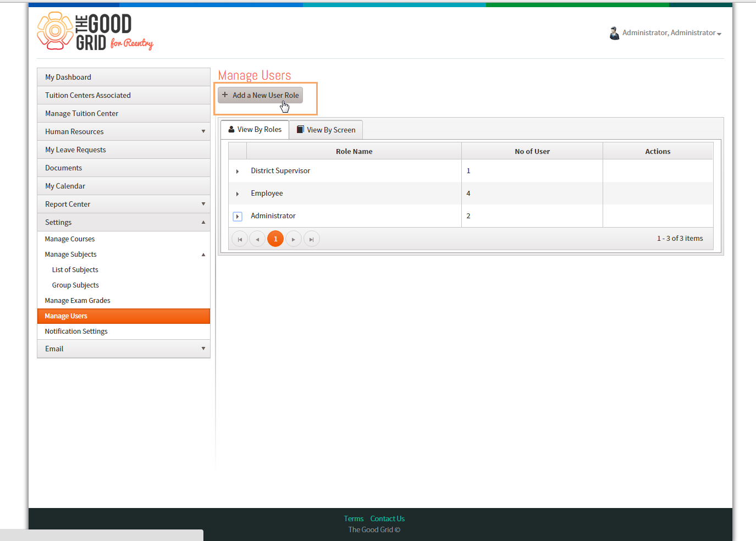Open the Administrator, Administrator account menu

point(671,33)
